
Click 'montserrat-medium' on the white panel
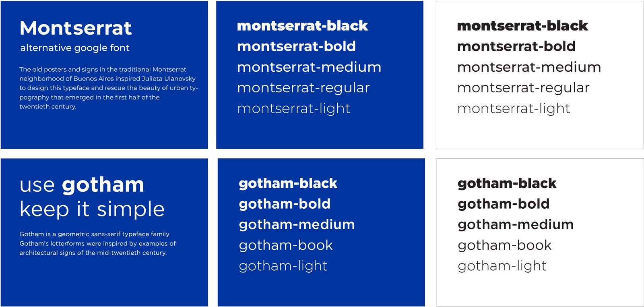coord(529,67)
